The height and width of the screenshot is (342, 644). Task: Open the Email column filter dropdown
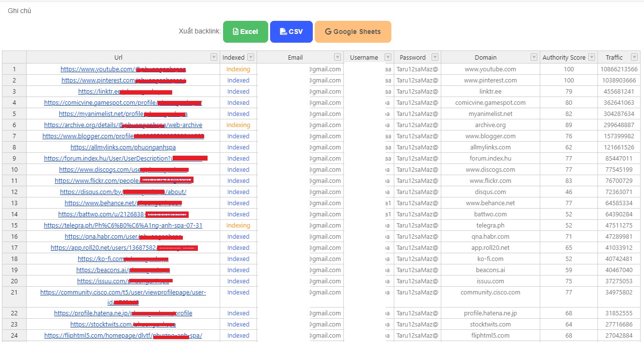[338, 57]
